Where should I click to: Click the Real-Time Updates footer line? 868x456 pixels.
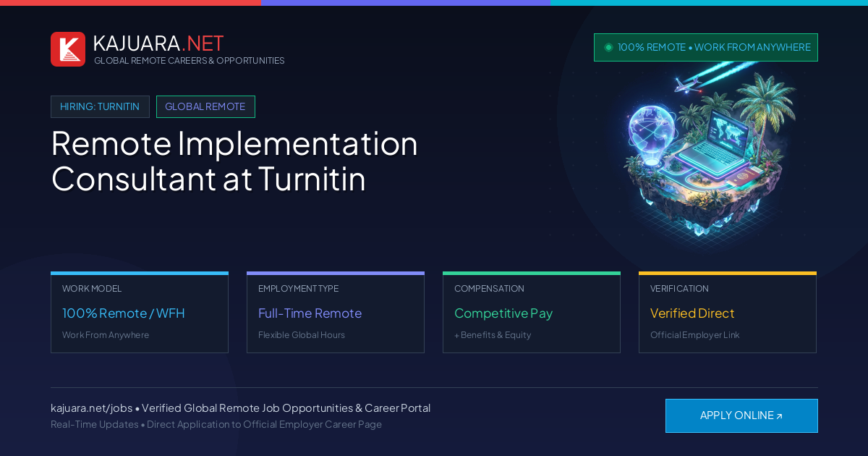click(x=216, y=424)
